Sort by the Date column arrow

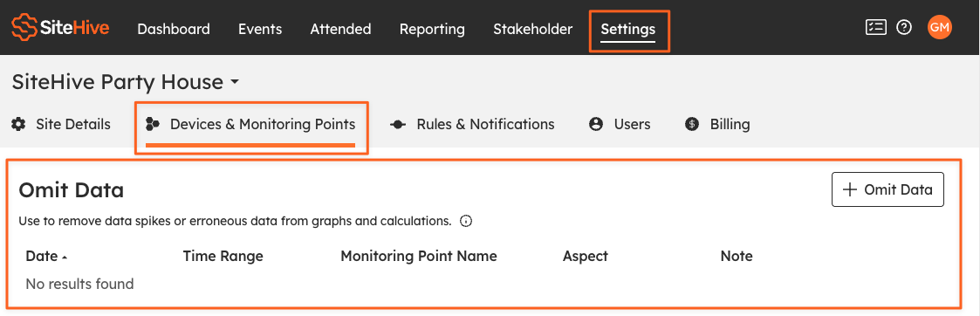pos(65,258)
